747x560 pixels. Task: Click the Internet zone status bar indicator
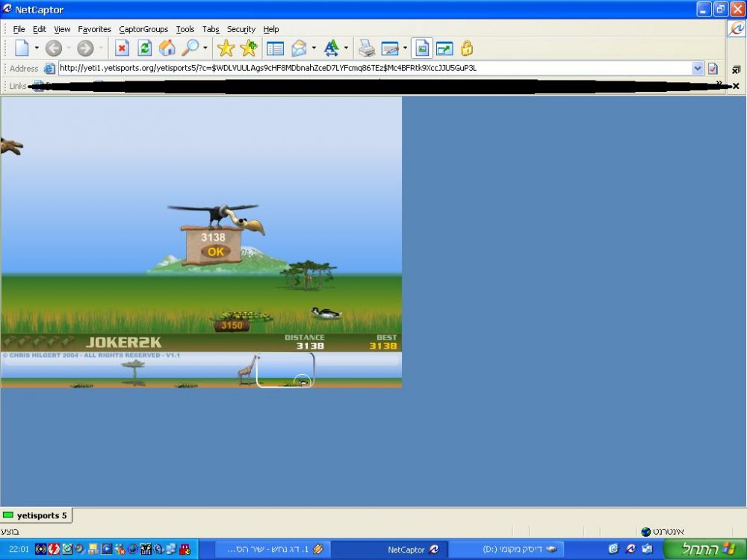click(662, 532)
